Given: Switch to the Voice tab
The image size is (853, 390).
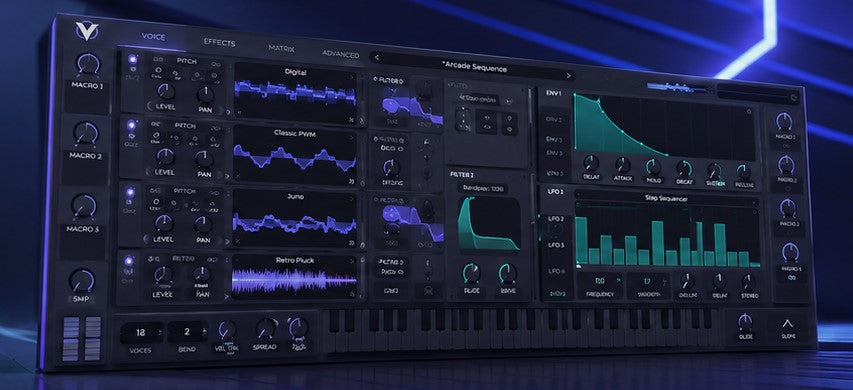Looking at the screenshot, I should tap(153, 37).
